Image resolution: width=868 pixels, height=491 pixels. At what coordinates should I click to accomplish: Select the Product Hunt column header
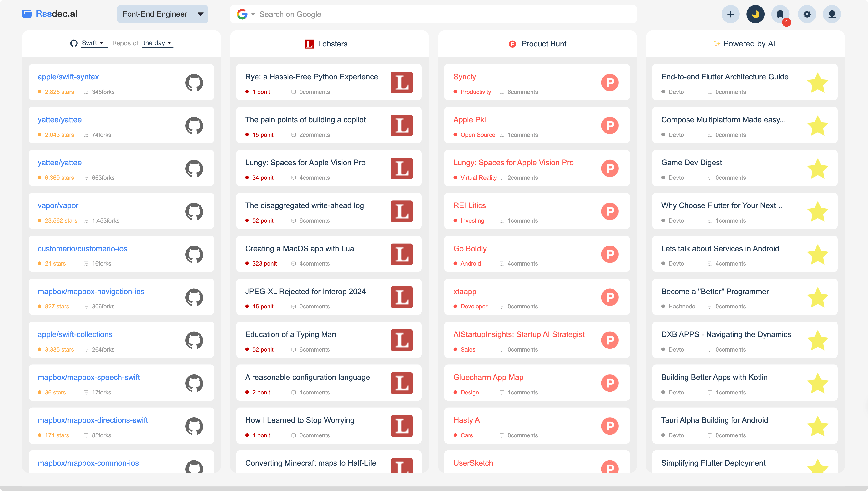click(537, 44)
